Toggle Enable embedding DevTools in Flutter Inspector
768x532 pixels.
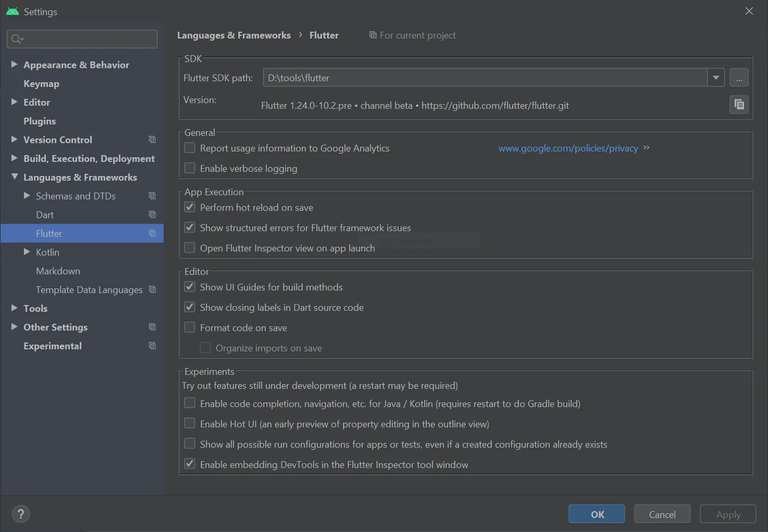(x=190, y=464)
